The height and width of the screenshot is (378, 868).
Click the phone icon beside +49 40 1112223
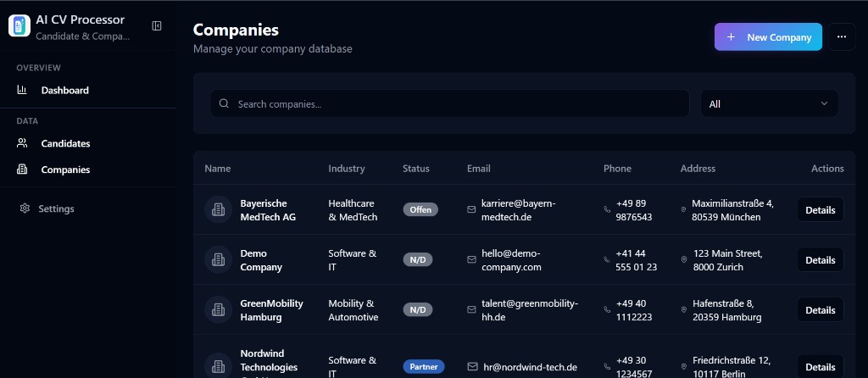(607, 310)
